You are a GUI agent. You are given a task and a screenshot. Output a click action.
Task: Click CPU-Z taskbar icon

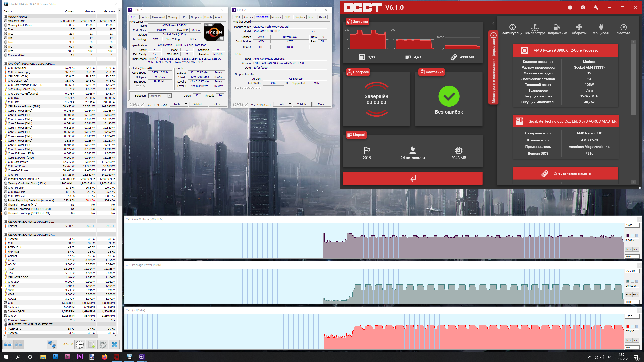click(142, 356)
